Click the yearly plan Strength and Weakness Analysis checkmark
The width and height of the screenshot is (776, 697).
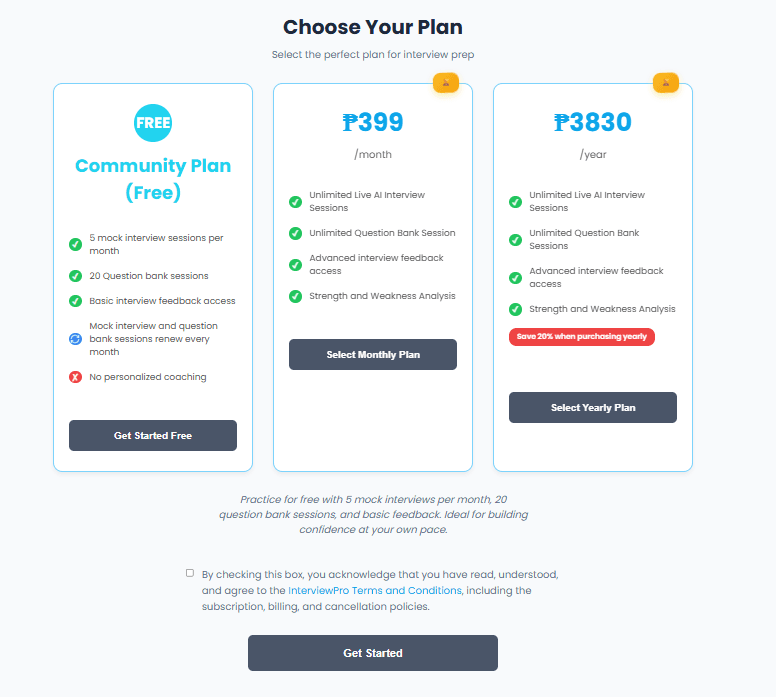515,309
